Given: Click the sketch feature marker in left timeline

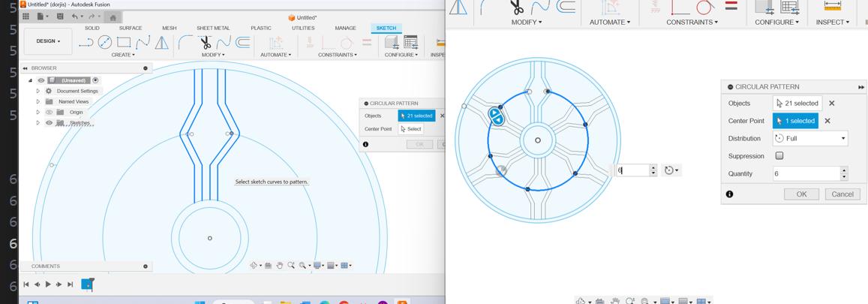Looking at the screenshot, I should (88, 284).
